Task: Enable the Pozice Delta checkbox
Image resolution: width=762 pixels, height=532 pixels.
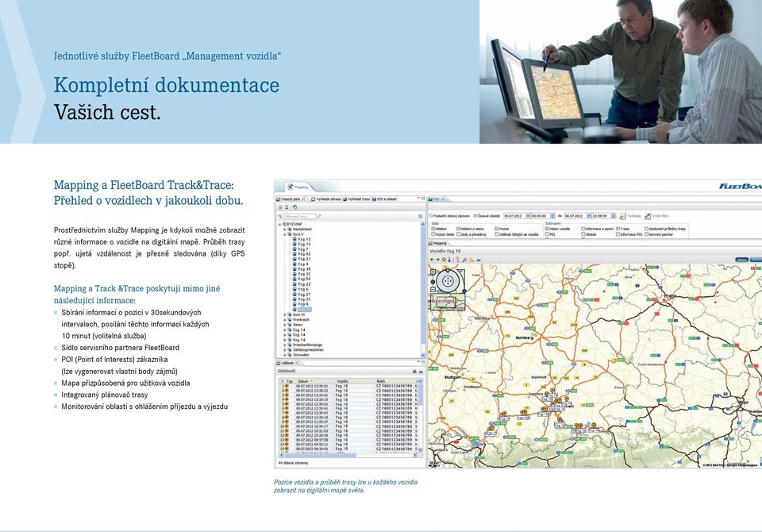Action: 433,234
